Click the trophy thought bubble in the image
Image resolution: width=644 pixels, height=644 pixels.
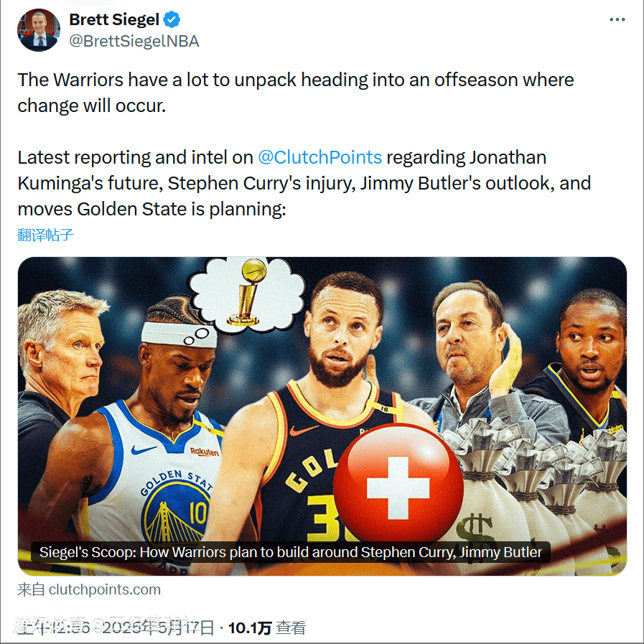(248, 294)
